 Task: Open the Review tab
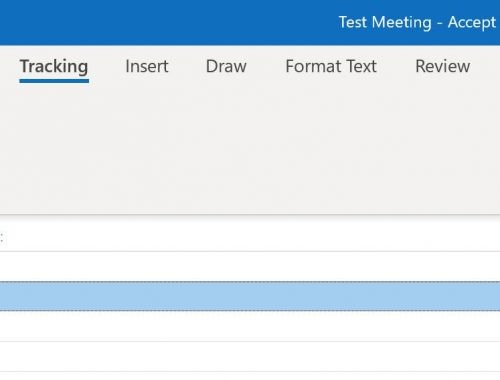coord(443,66)
